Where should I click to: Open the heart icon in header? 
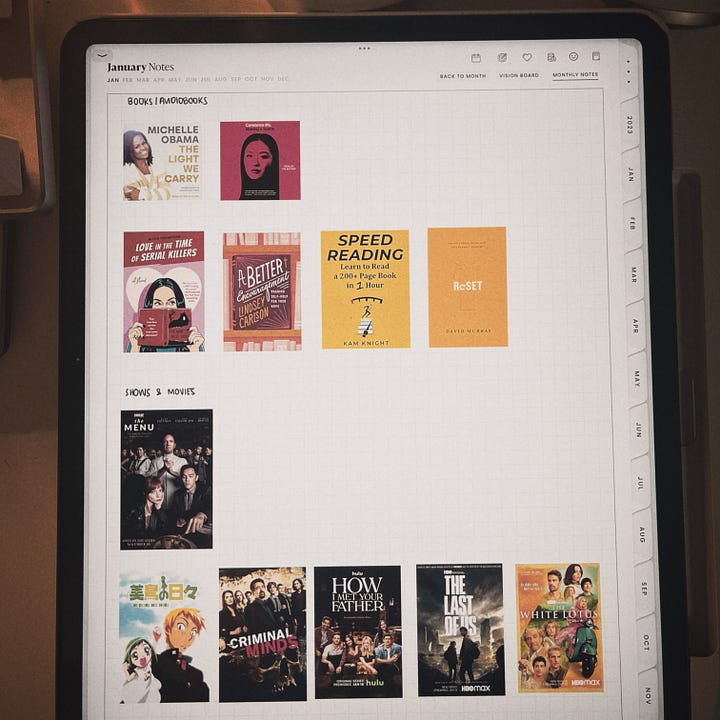[x=527, y=57]
